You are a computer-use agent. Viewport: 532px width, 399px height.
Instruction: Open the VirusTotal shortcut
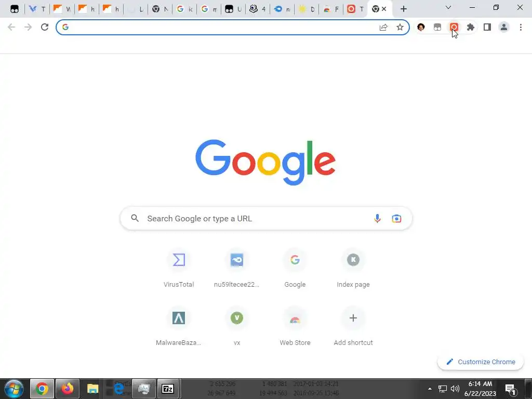[179, 269]
